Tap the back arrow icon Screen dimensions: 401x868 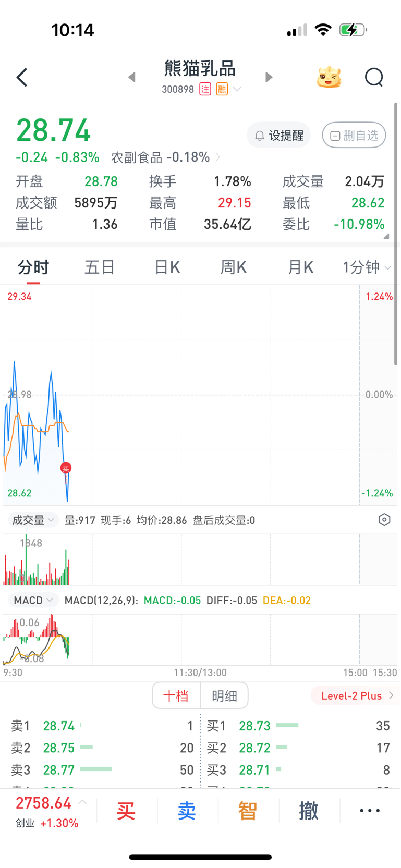pos(22,78)
